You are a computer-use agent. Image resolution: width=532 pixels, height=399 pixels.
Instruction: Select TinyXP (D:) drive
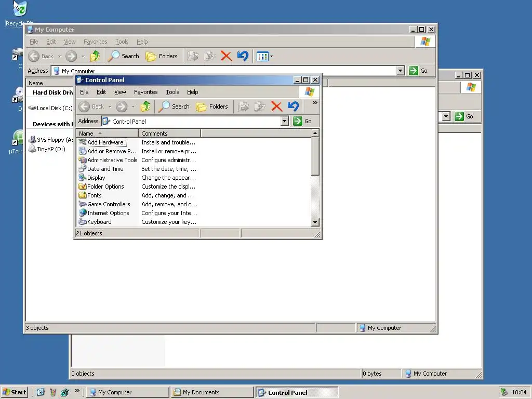click(47, 149)
